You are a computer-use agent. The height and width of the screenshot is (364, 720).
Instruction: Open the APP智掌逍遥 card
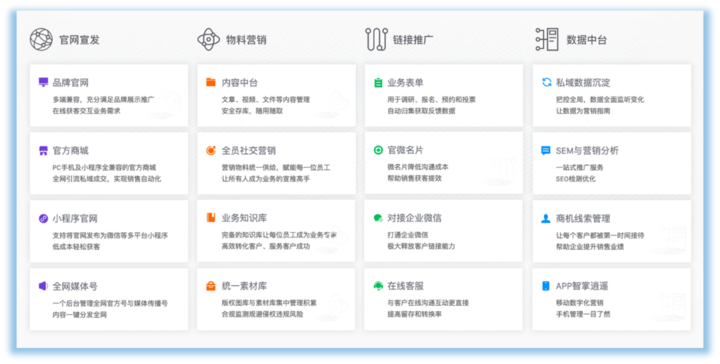pyautogui.click(x=612, y=299)
